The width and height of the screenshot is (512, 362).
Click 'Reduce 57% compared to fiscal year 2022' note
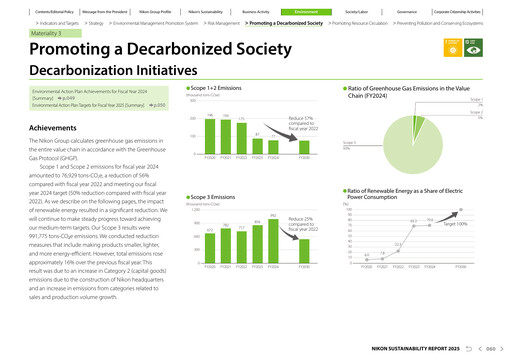click(x=303, y=123)
